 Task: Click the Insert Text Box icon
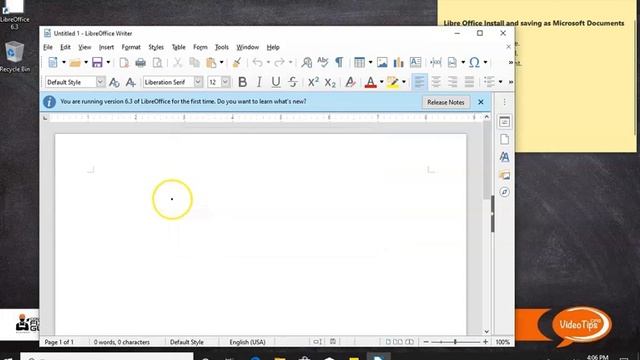415,62
